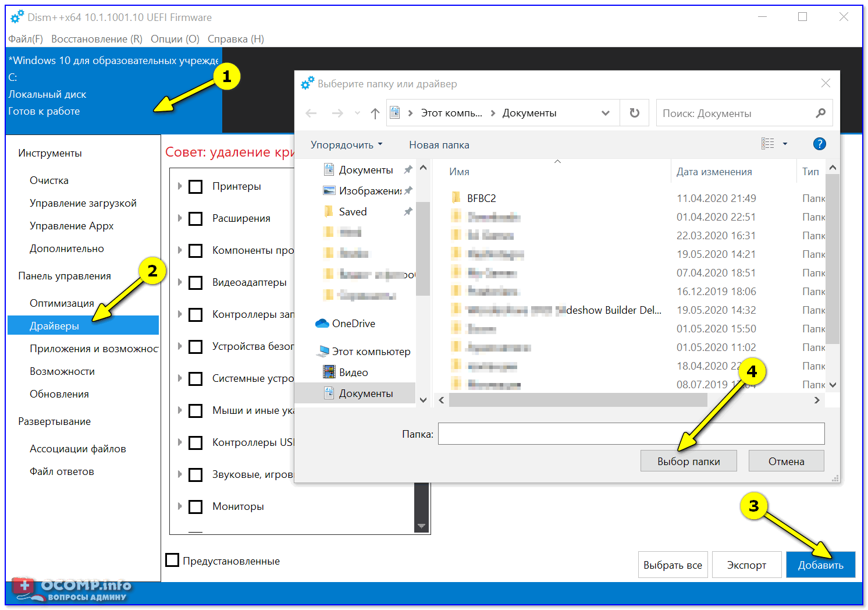
Task: Click the help question mark icon
Action: (x=819, y=144)
